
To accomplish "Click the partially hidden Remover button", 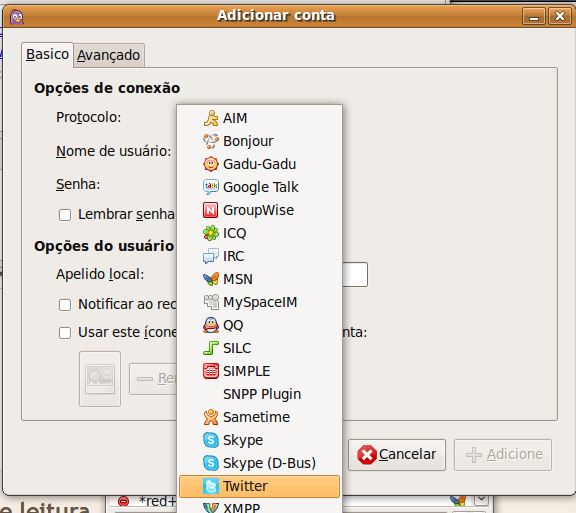I will pyautogui.click(x=153, y=379).
